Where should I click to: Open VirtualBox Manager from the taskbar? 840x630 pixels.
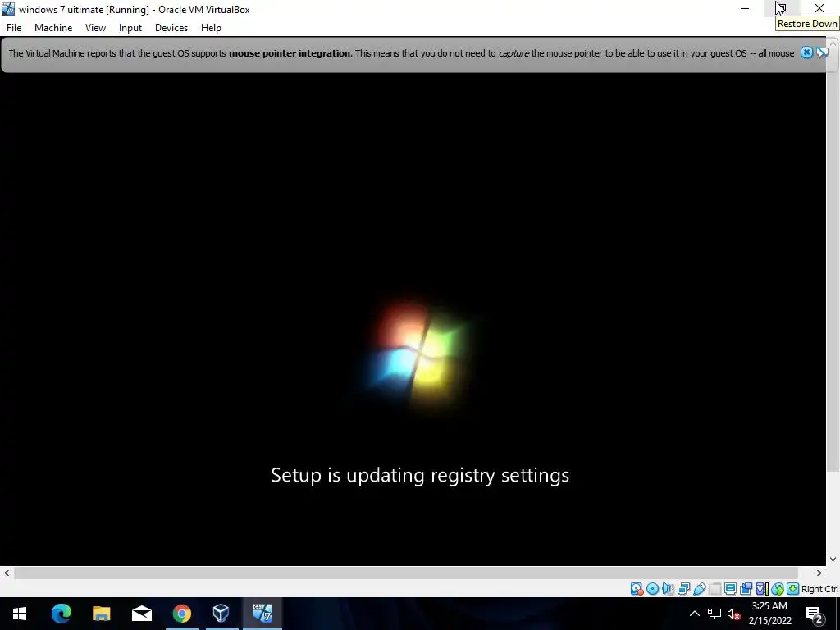click(x=221, y=614)
